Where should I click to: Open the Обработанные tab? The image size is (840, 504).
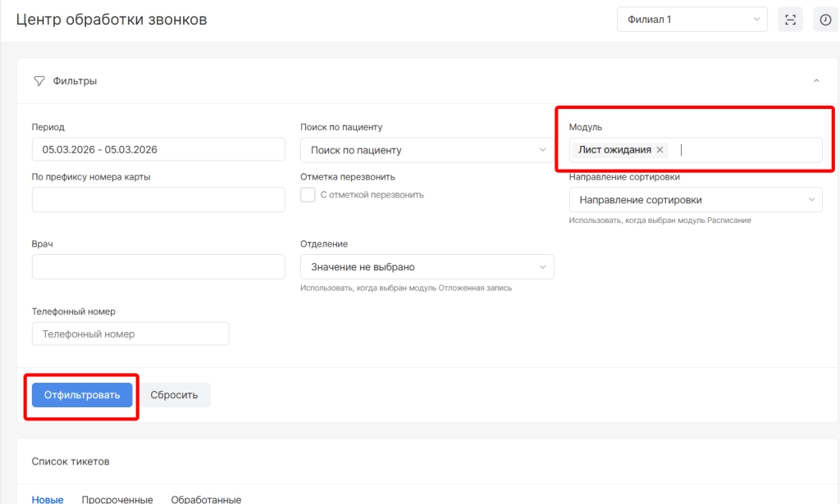(x=206, y=498)
